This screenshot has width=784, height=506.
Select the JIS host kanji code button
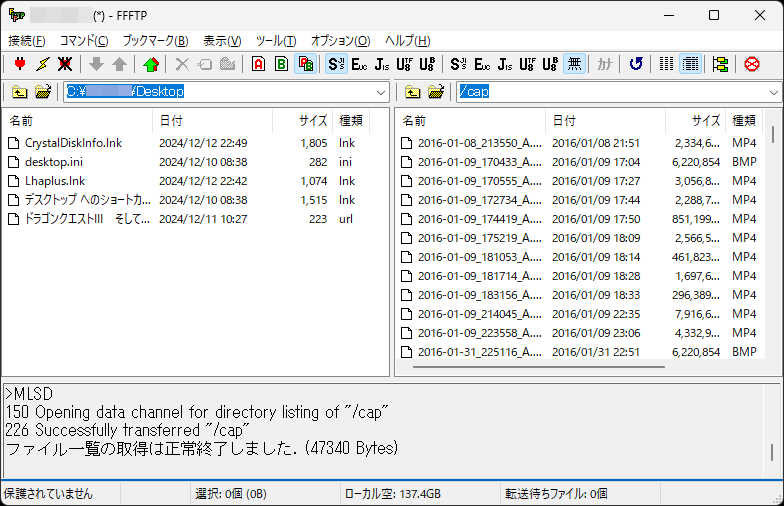[x=382, y=64]
